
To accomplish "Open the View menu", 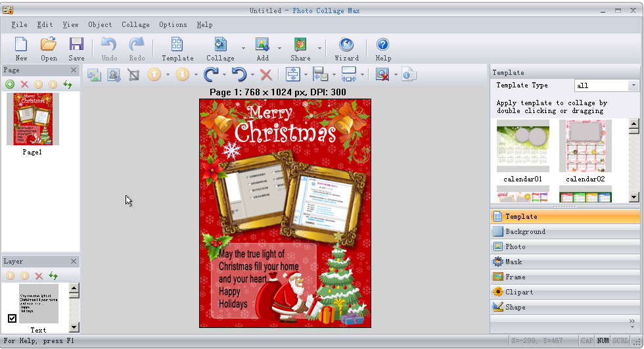I will tap(70, 24).
